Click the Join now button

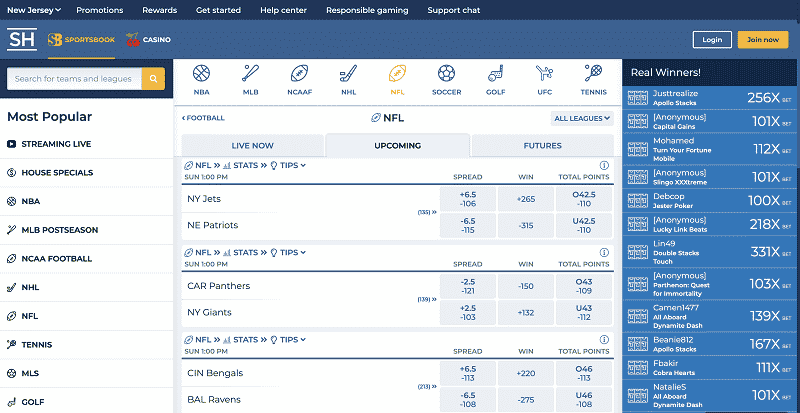[x=763, y=40]
